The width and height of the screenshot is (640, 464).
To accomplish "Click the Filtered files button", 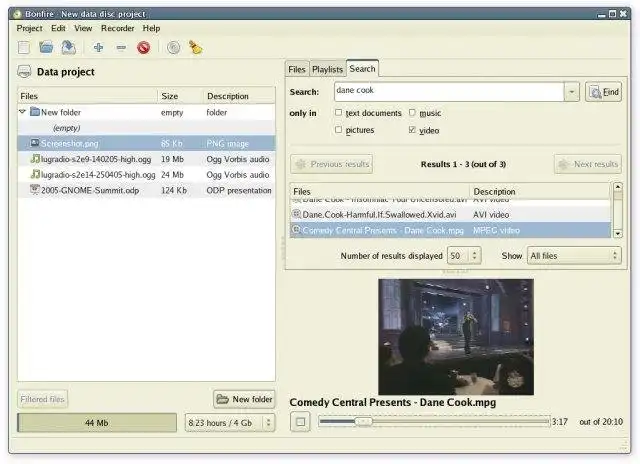I will tap(42, 399).
